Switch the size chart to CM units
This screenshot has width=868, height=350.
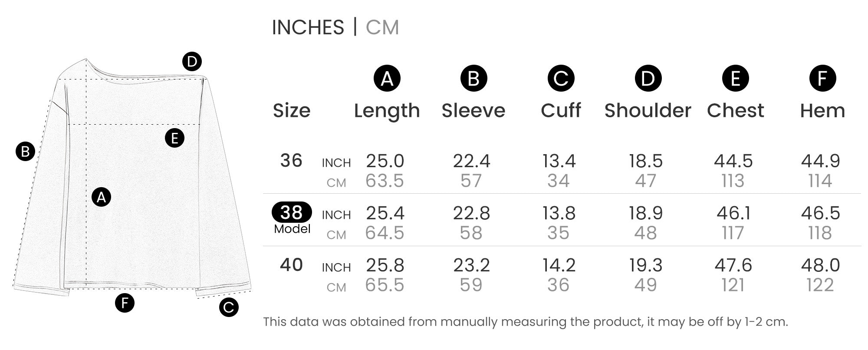[382, 27]
